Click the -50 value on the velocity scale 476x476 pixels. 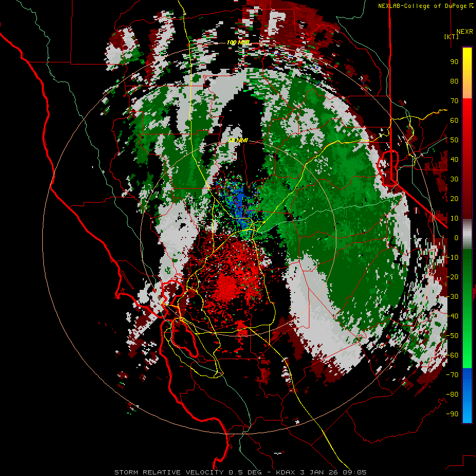coord(453,335)
